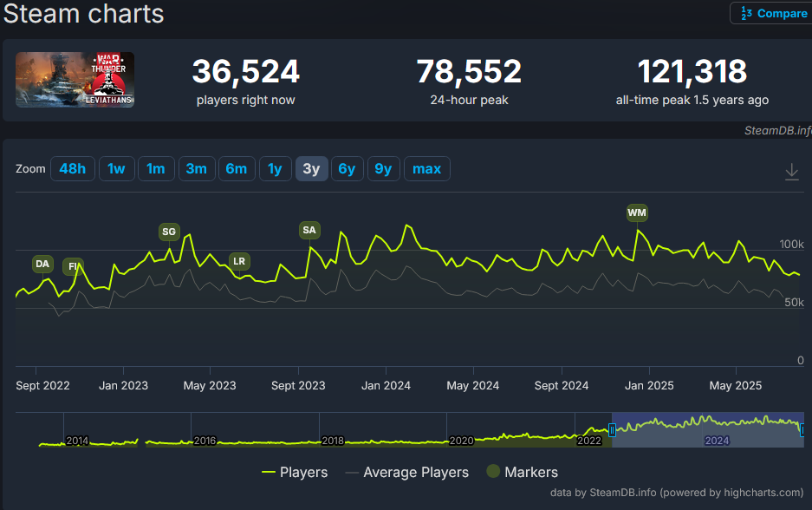Click the Jan 2023 axis label
812x510 pixels.
(x=123, y=386)
